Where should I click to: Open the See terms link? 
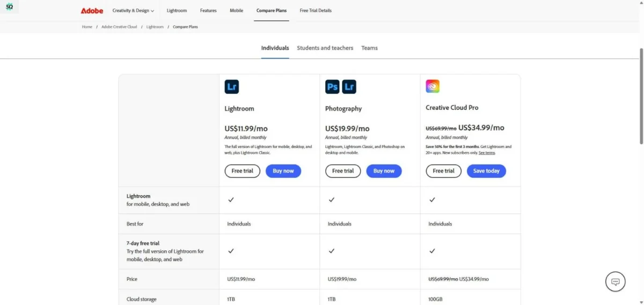coord(487,153)
